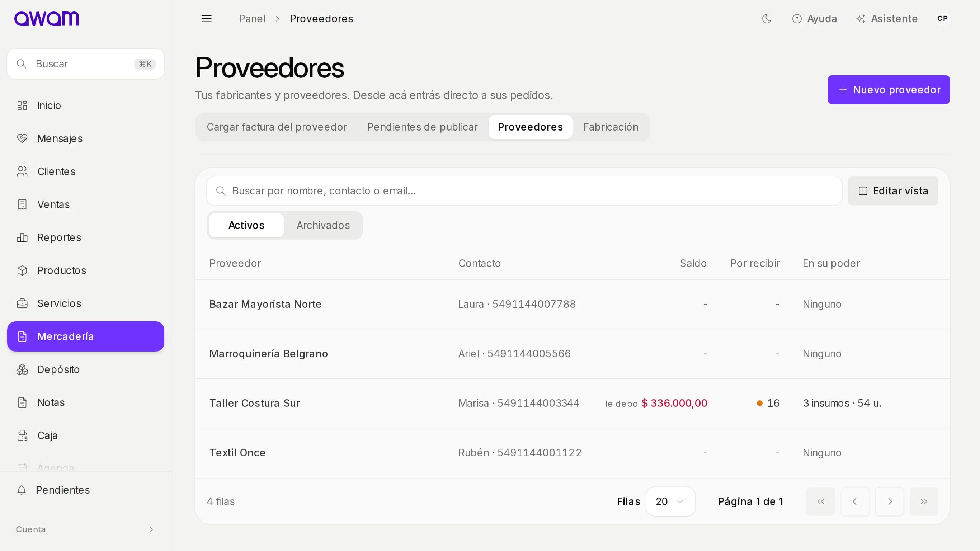
Task: Open Reportes in the sidebar
Action: click(86, 237)
